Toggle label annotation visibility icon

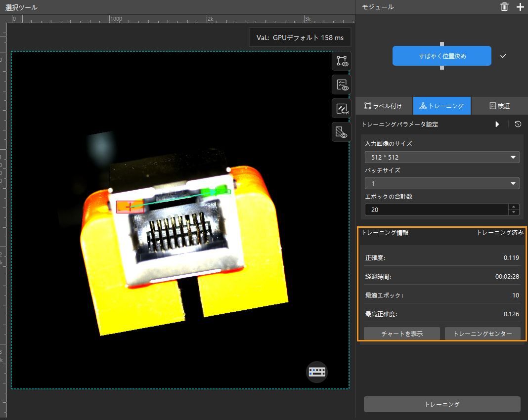(x=342, y=61)
